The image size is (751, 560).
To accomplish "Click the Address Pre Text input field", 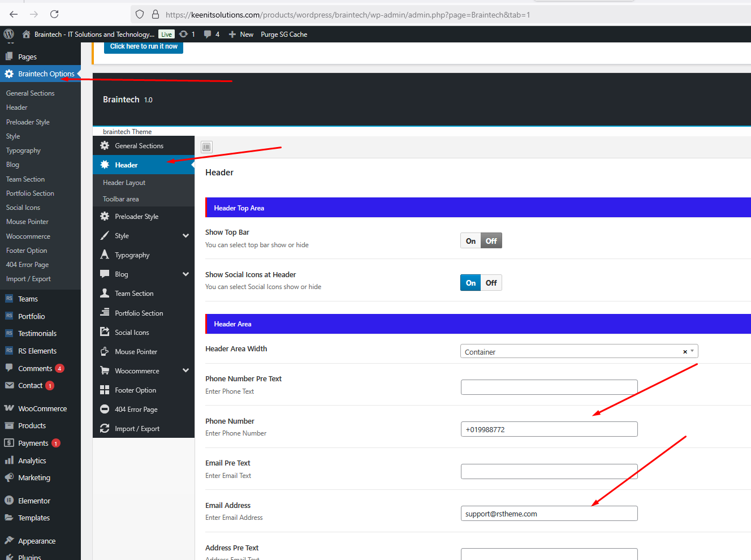I will pos(549,554).
